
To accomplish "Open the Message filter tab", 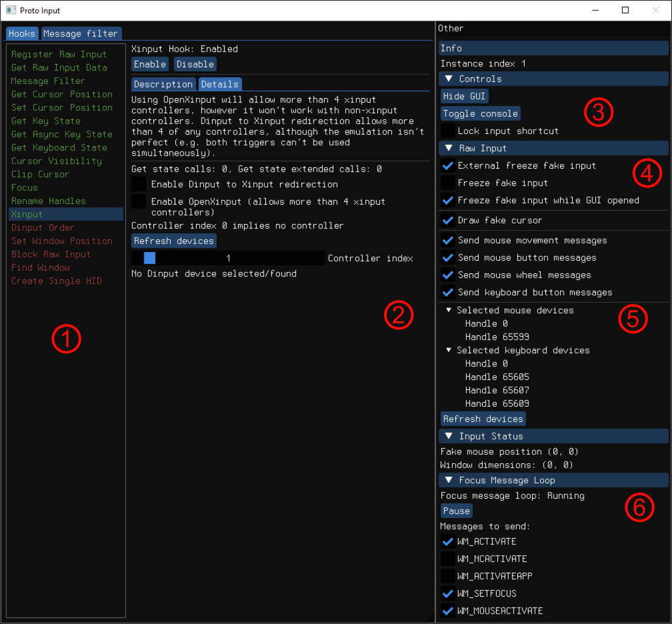I will pos(80,33).
